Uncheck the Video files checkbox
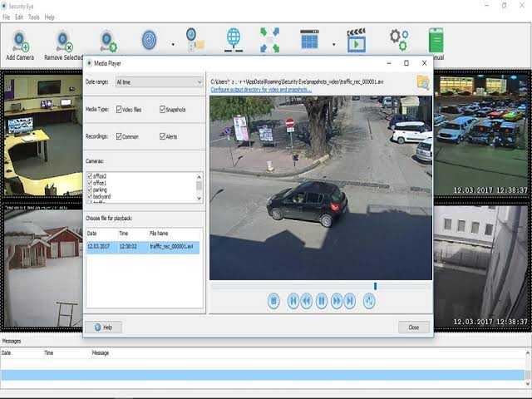The width and height of the screenshot is (532, 399). (120, 110)
